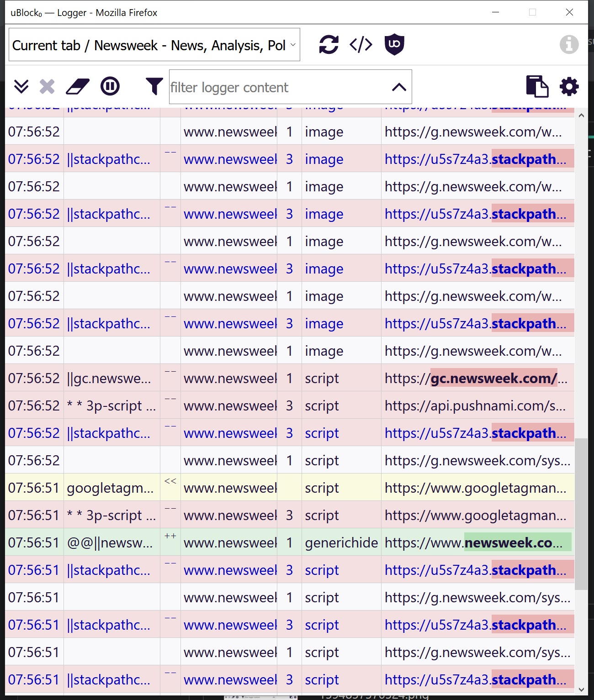The image size is (594, 700).
Task: Click the scrollbar up arrow
Action: (581, 116)
